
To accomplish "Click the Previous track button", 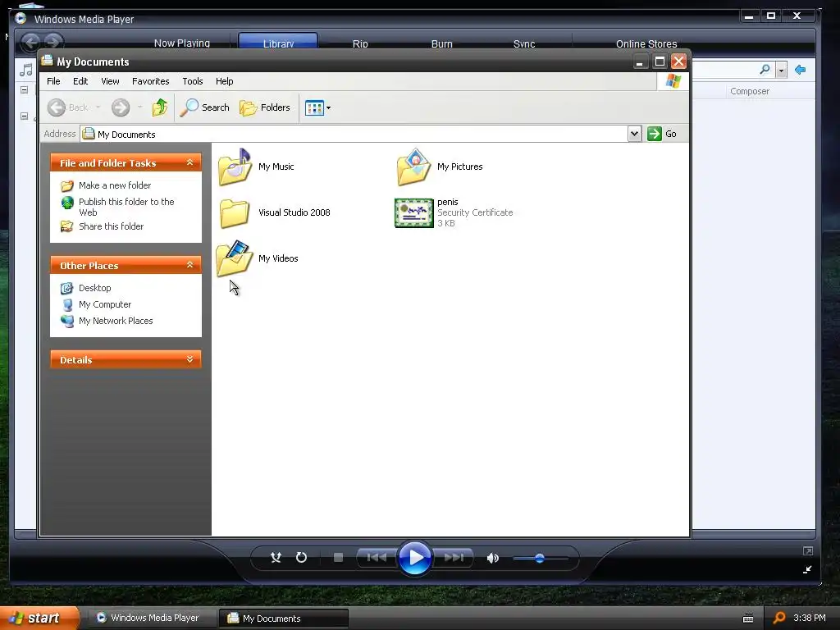I will (x=377, y=558).
